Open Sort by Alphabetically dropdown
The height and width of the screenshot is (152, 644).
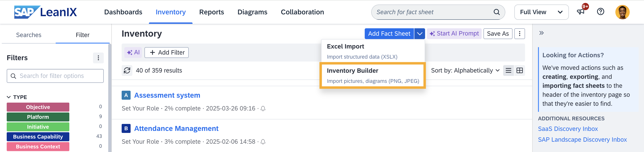coord(465,70)
